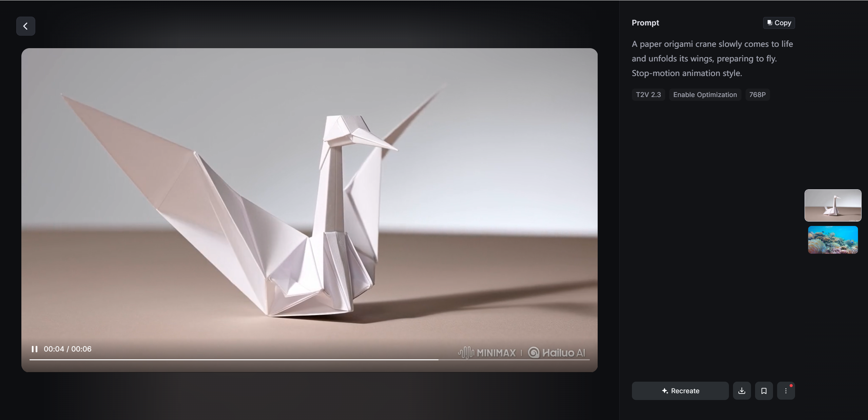868x420 pixels.
Task: Copy the prompt text
Action: click(x=779, y=23)
